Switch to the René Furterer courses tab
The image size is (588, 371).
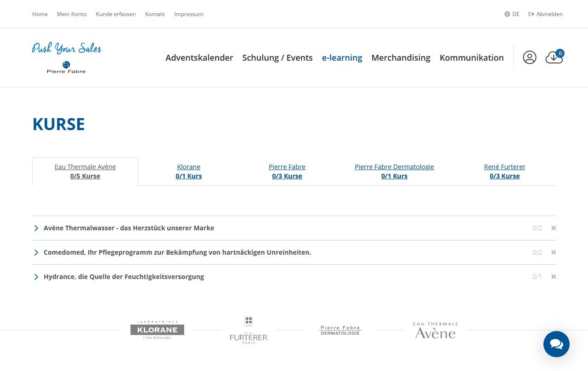tap(504, 171)
